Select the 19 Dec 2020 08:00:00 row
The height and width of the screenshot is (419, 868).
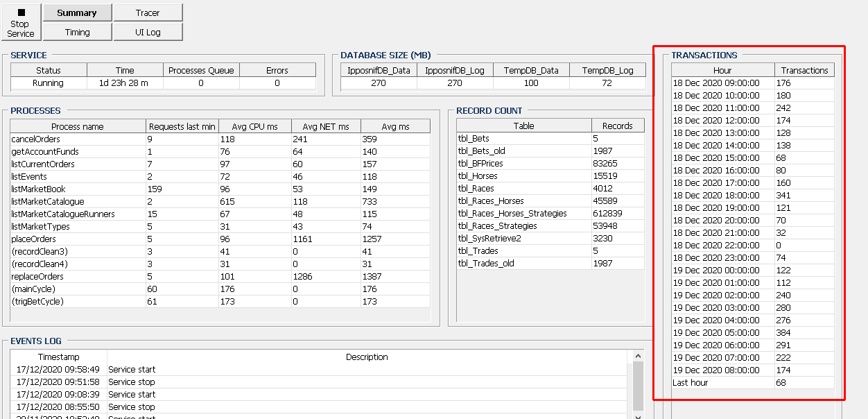coord(753,370)
